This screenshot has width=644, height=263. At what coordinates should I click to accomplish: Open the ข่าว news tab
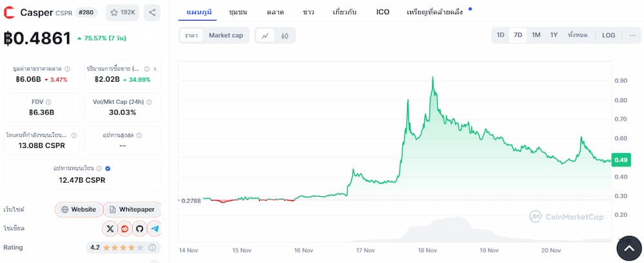[308, 12]
